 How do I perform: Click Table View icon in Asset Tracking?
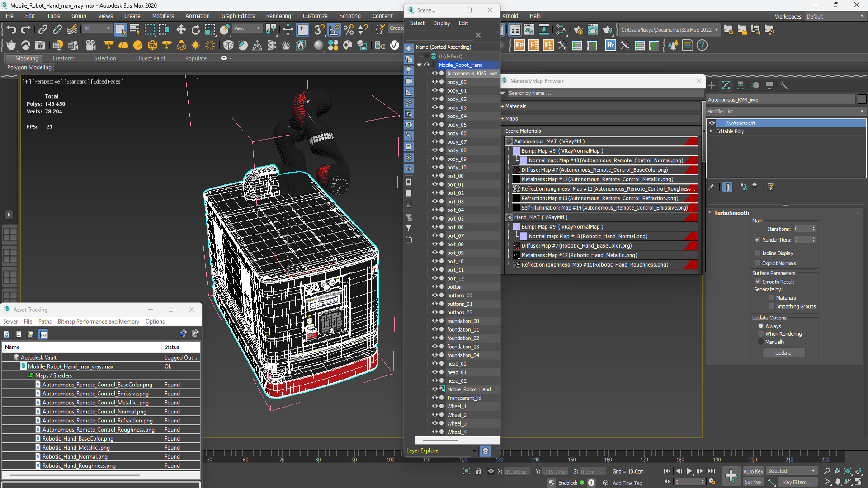(43, 334)
